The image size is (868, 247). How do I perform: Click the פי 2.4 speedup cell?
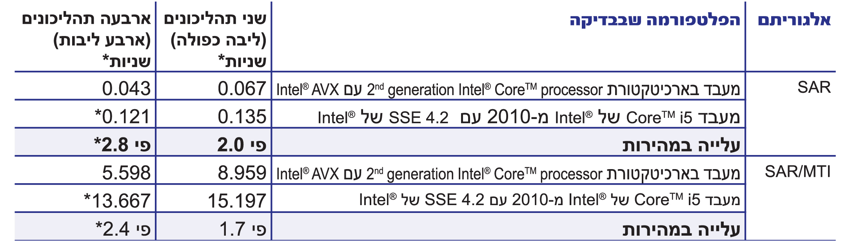coord(123,229)
